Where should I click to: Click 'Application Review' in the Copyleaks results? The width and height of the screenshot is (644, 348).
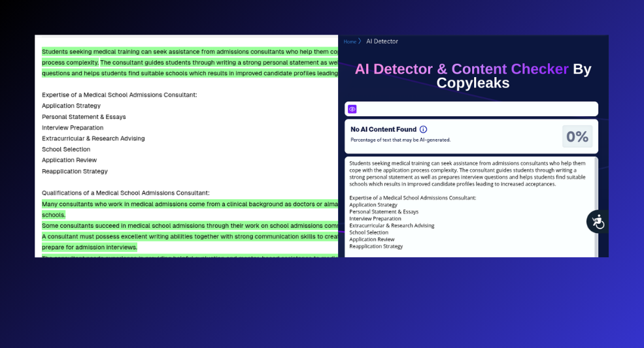[x=372, y=239]
